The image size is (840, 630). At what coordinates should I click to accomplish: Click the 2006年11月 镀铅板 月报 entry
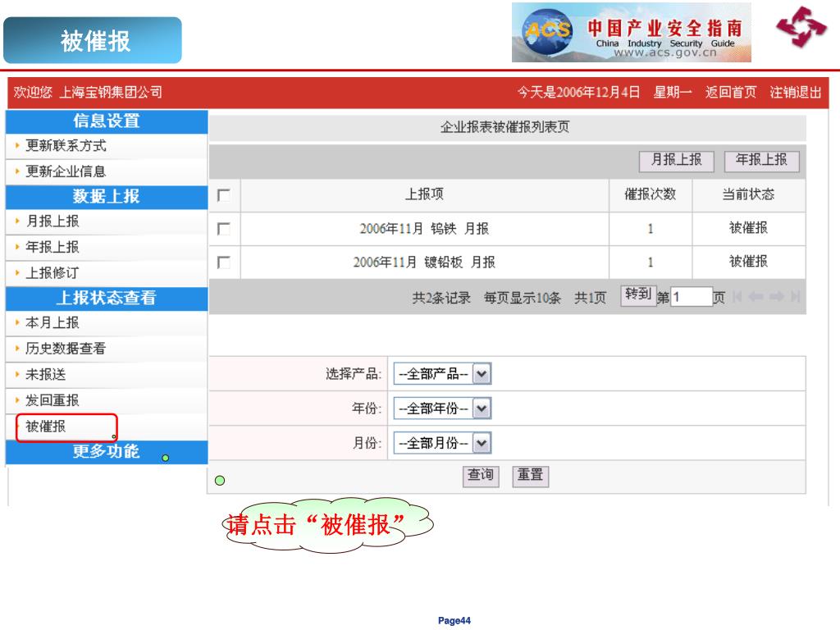pyautogui.click(x=424, y=262)
